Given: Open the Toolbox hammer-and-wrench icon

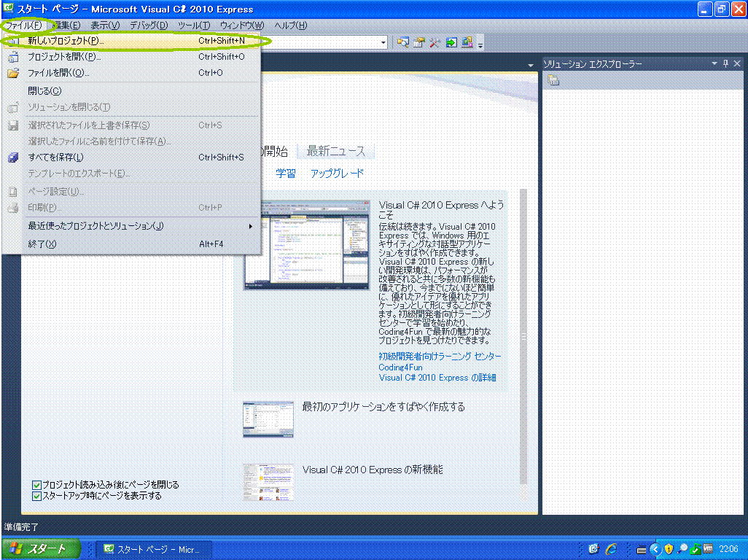Looking at the screenshot, I should [x=435, y=42].
